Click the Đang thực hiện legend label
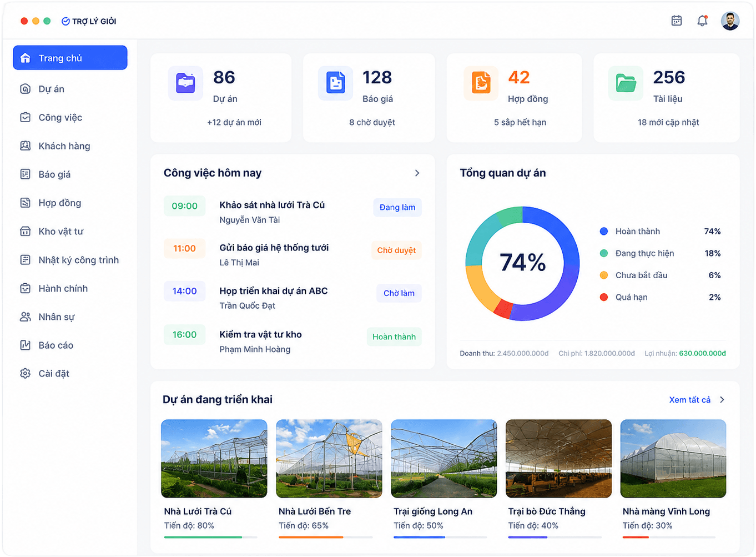The image size is (756, 557). click(x=644, y=253)
